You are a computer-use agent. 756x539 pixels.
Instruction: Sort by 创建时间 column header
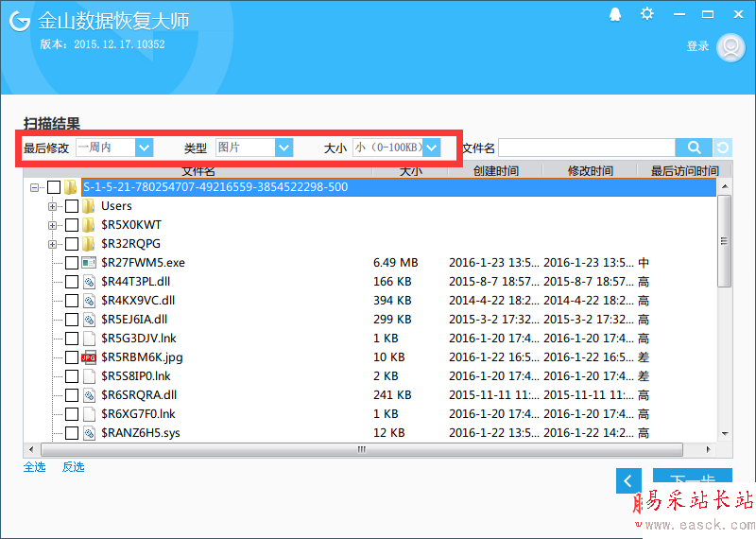[495, 171]
